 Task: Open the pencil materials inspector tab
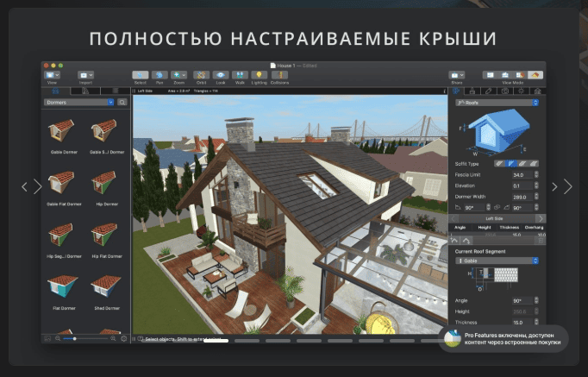tap(488, 91)
